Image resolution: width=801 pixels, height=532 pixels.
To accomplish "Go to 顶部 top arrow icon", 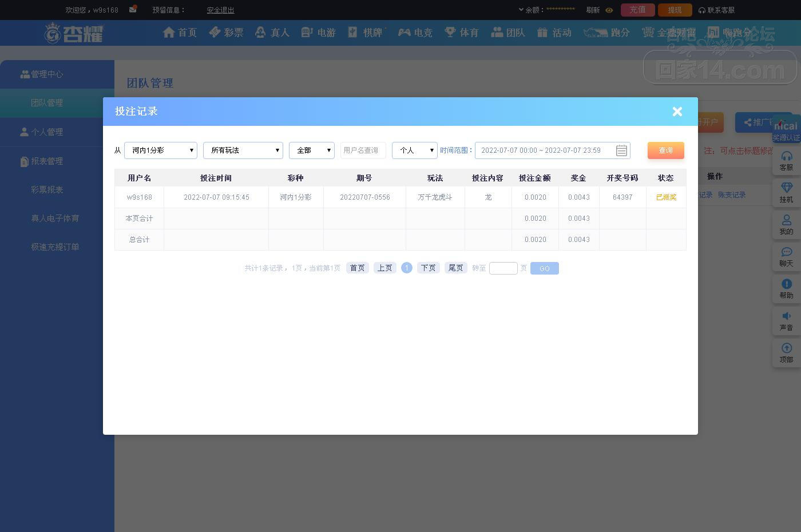I will [x=787, y=348].
